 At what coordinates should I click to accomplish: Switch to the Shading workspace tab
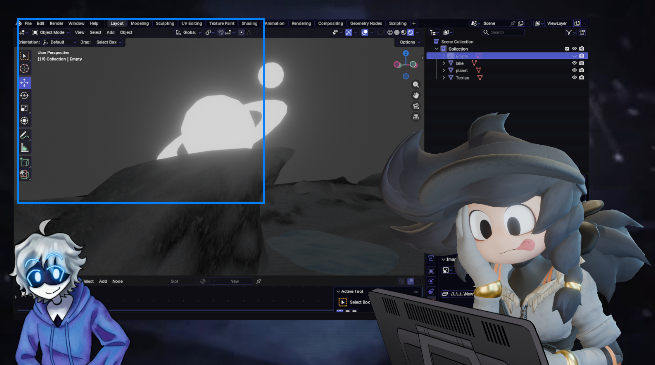click(249, 23)
